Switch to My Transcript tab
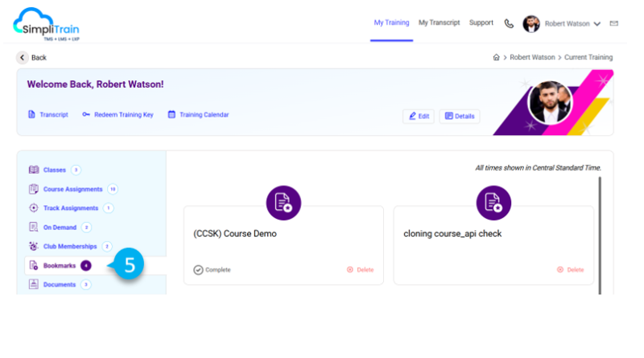Viewport: 644px width, 358px height. 439,23
